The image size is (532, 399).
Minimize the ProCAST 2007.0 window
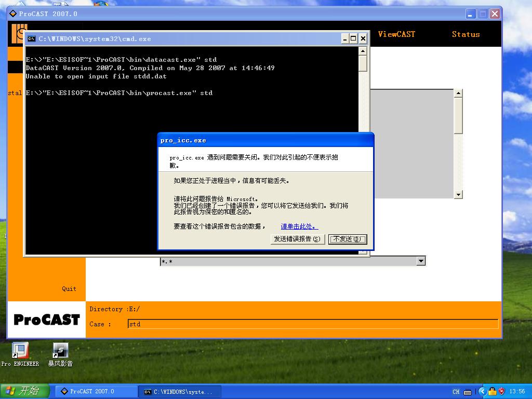tap(470, 14)
